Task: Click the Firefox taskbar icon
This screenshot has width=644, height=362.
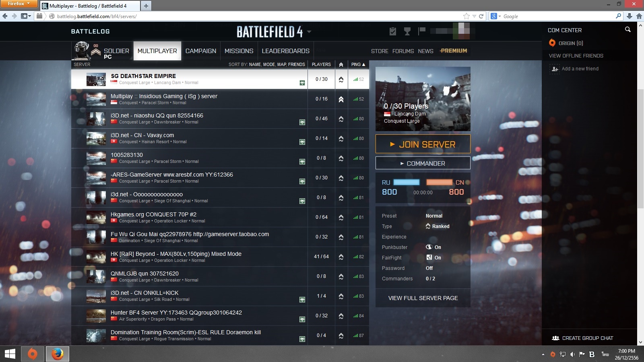Action: coord(57,354)
